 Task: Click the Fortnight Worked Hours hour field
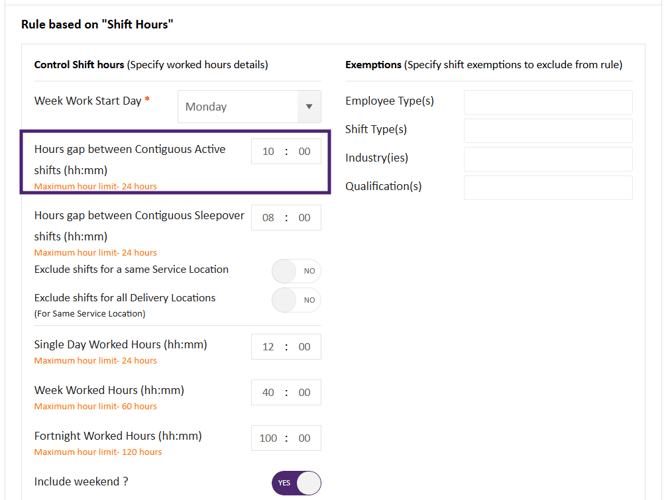[267, 438]
